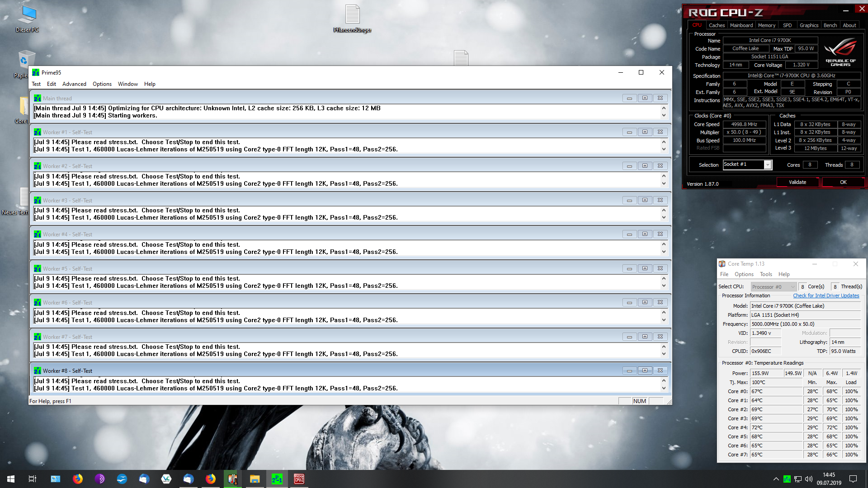Image resolution: width=868 pixels, height=488 pixels.
Task: Restore the Worker #8 sub-window
Action: 645,371
